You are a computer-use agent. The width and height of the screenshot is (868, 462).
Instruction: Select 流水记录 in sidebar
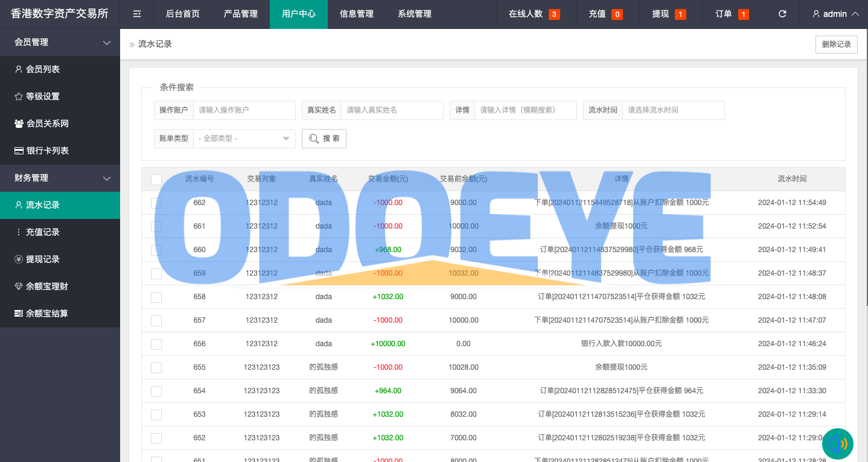coord(60,205)
